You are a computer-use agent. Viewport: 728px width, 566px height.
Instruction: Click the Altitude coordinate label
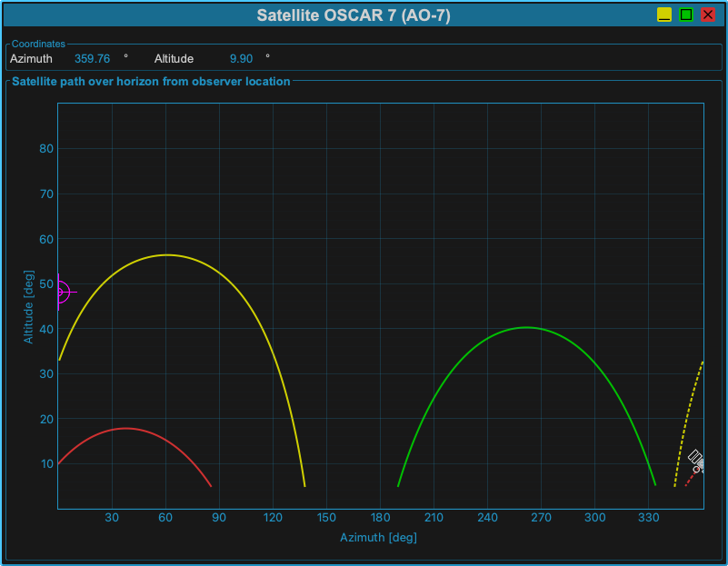click(174, 59)
